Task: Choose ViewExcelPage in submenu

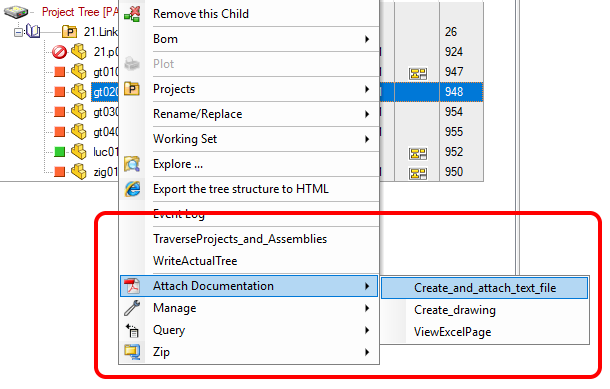Action: pos(484,332)
